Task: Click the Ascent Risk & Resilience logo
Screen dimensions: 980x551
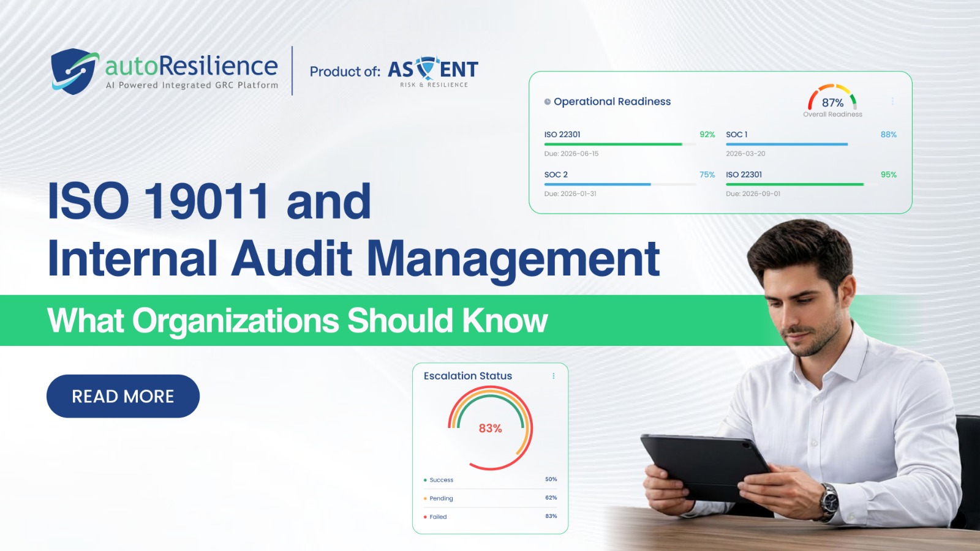Action: [x=433, y=72]
